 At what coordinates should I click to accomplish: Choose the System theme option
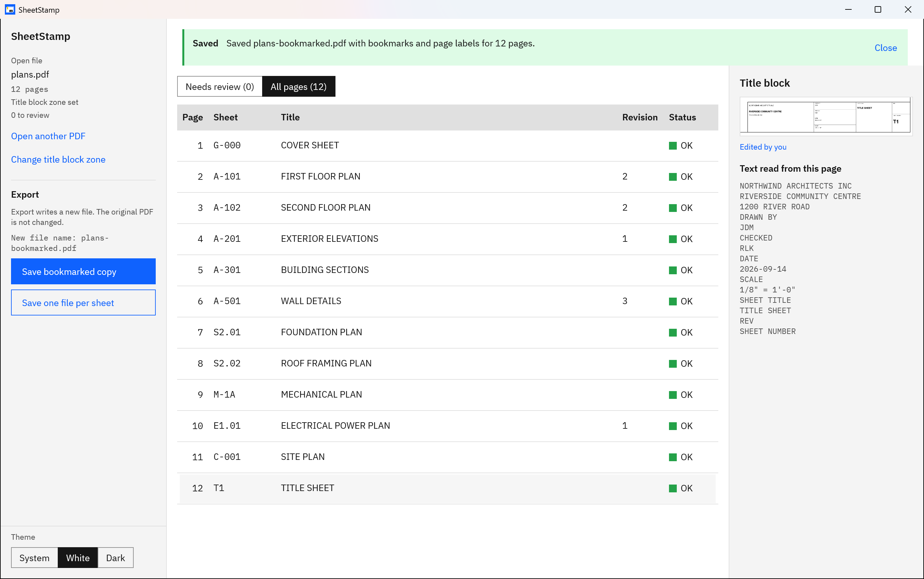point(34,558)
